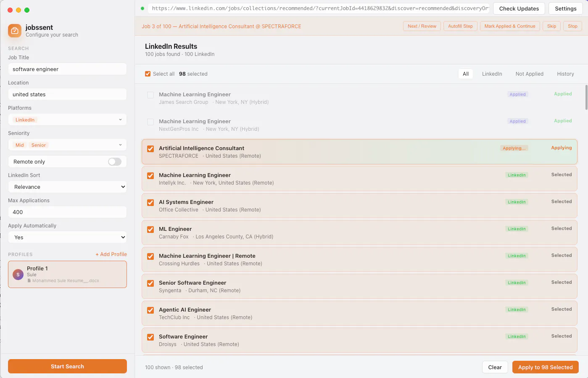Screen dimensions: 588x378
Task: Click the Check Updates button
Action: 519,8
